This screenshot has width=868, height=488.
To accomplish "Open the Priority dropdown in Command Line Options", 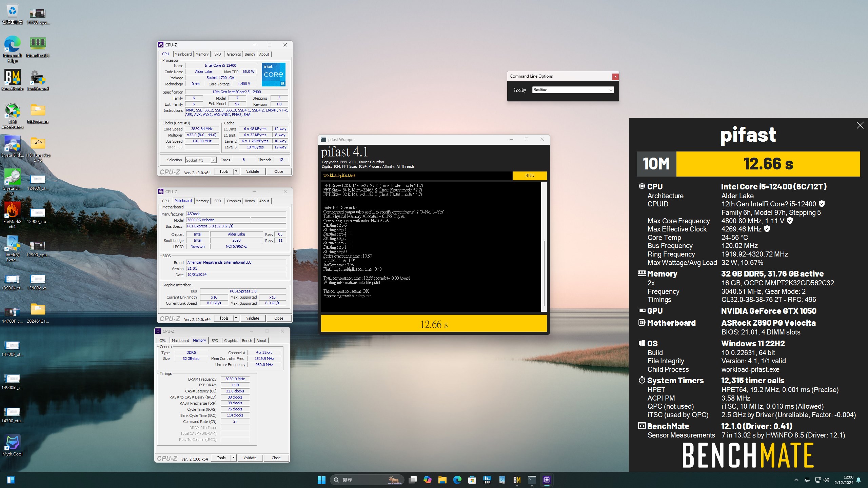I will point(573,90).
